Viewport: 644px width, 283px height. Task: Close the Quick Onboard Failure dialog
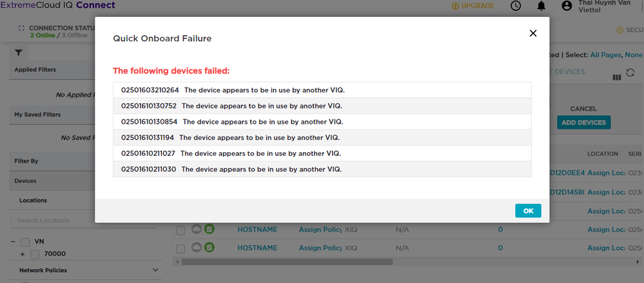click(x=532, y=34)
